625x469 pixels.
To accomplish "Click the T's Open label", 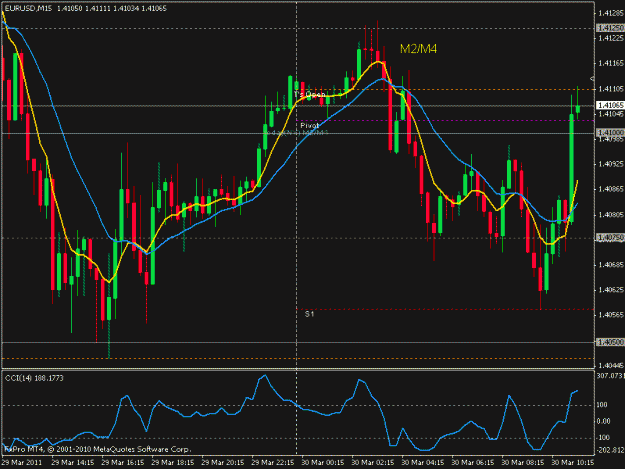I will tap(309, 94).
